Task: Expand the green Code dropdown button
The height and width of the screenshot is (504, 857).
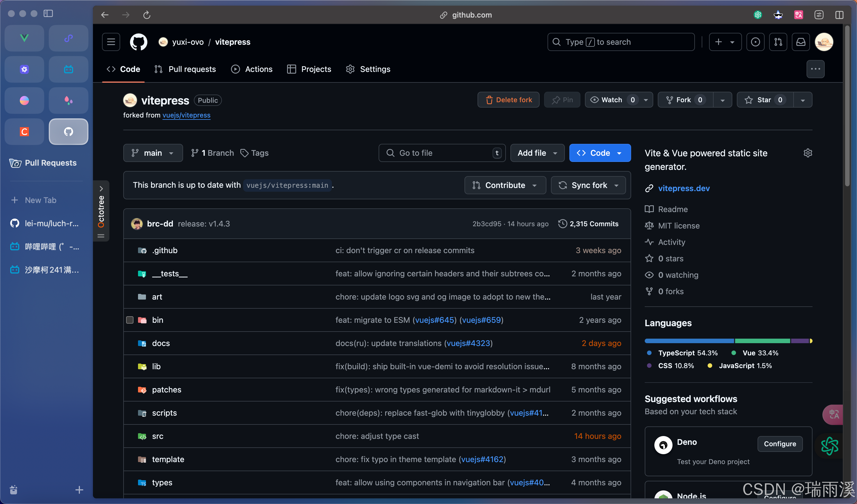Action: coord(600,153)
